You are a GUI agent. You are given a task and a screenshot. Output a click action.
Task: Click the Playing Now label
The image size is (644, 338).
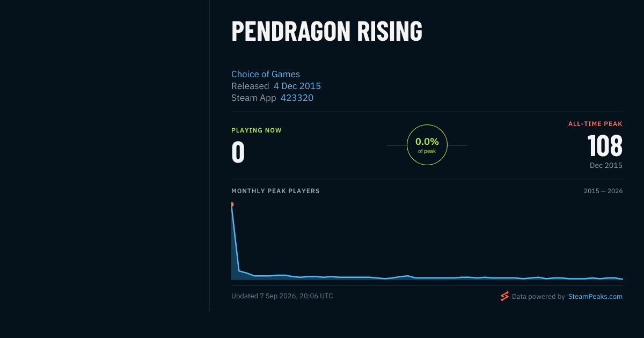(257, 130)
